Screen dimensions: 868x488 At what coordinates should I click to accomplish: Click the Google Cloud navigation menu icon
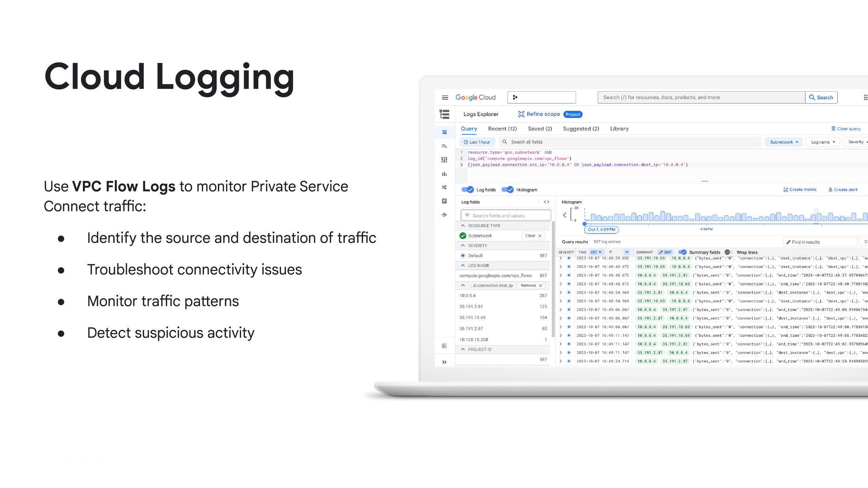click(445, 97)
